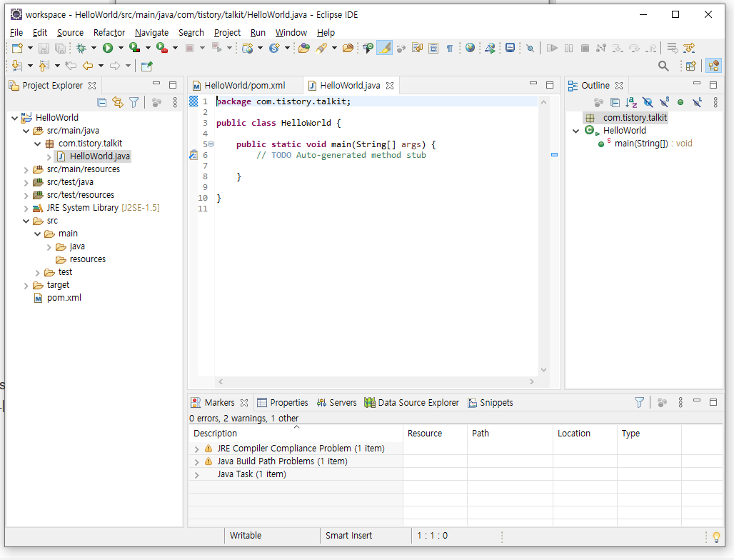Collapse HelloWorld class in Outline
Image resolution: width=734 pixels, height=560 pixels.
click(x=575, y=131)
